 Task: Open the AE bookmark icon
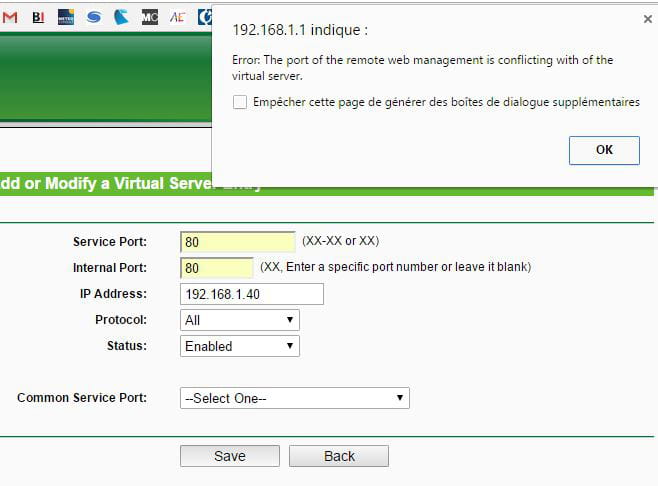coord(177,17)
